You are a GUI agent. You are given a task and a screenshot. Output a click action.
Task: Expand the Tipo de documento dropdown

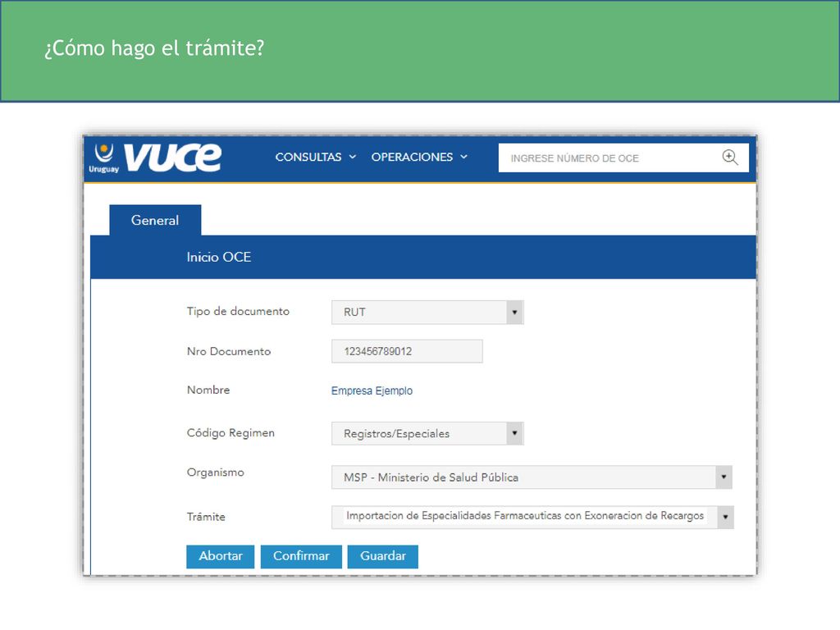coord(427,313)
